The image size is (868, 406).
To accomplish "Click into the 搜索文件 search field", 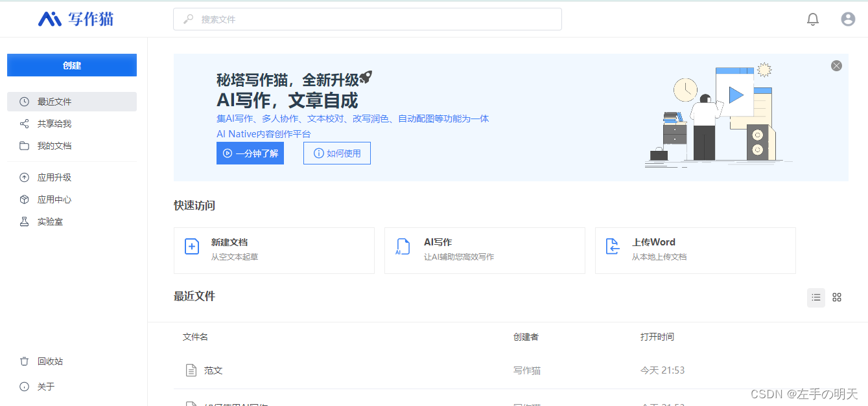I will [367, 19].
